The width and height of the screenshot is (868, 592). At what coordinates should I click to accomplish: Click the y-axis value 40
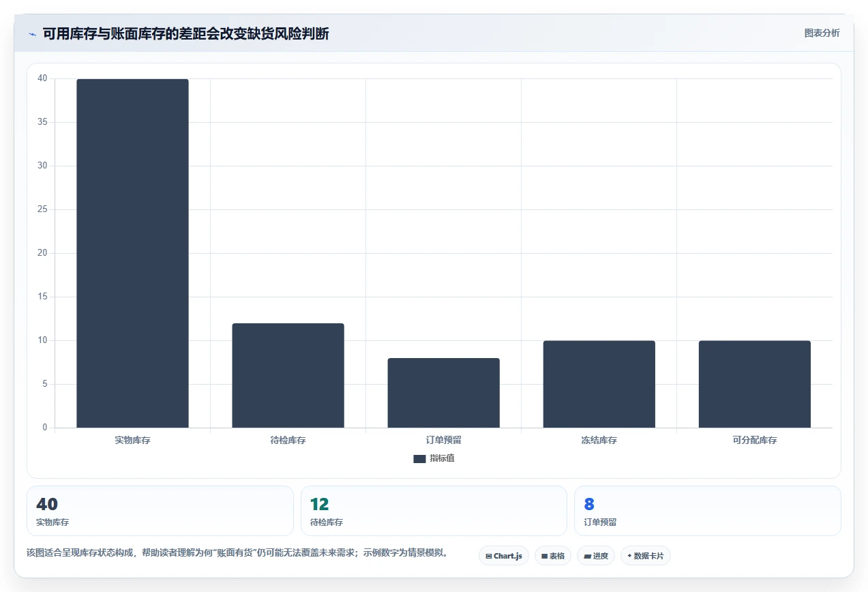point(42,78)
